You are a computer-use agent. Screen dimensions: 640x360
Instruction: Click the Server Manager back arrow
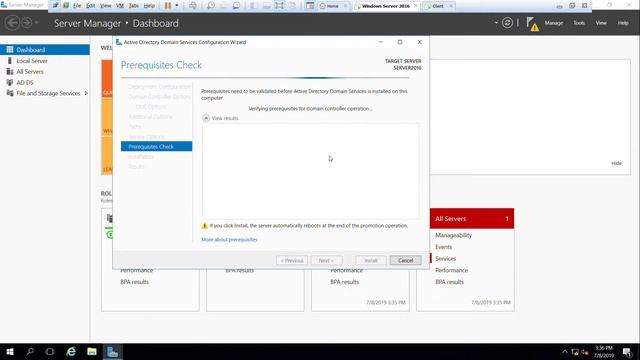tap(13, 23)
